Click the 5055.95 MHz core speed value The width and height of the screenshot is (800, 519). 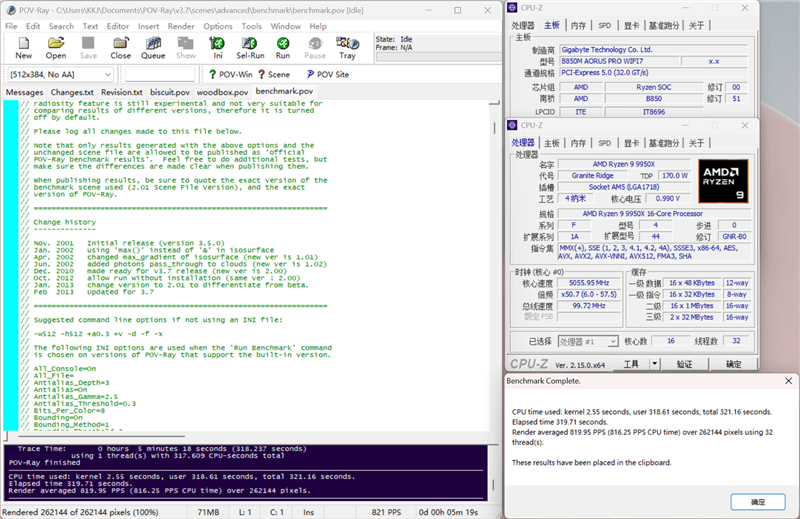click(x=589, y=283)
